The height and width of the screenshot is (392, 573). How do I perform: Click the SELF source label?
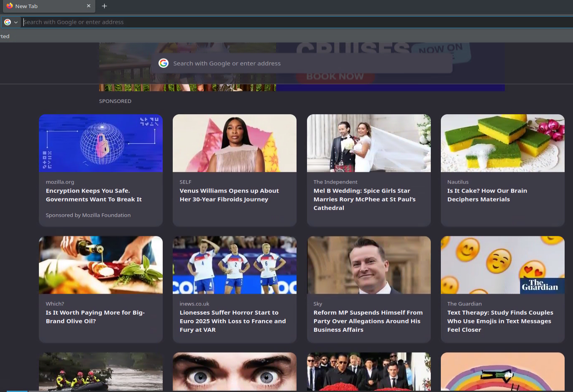185,182
